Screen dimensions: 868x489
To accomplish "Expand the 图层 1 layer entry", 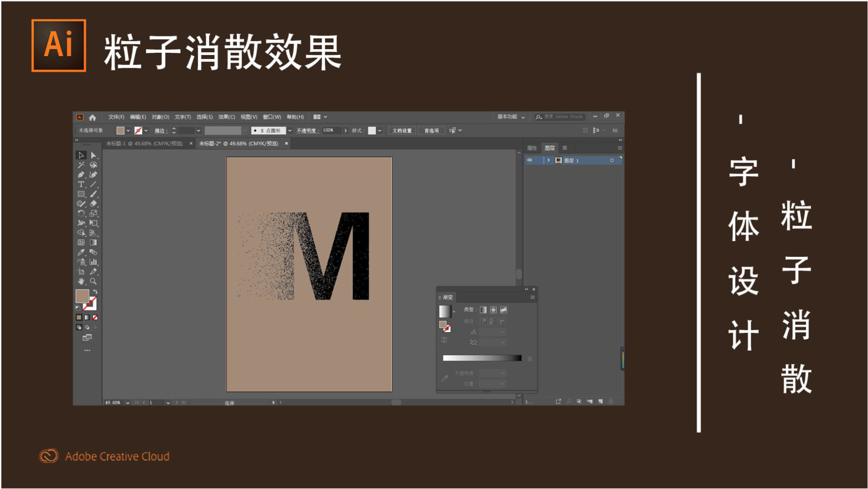I will coord(548,160).
